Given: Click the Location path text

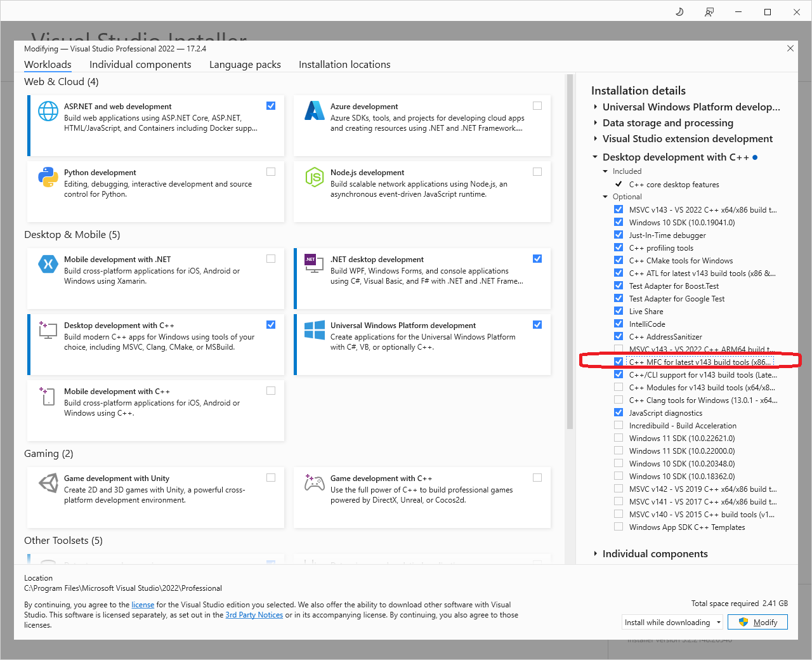Looking at the screenshot, I should point(123,588).
